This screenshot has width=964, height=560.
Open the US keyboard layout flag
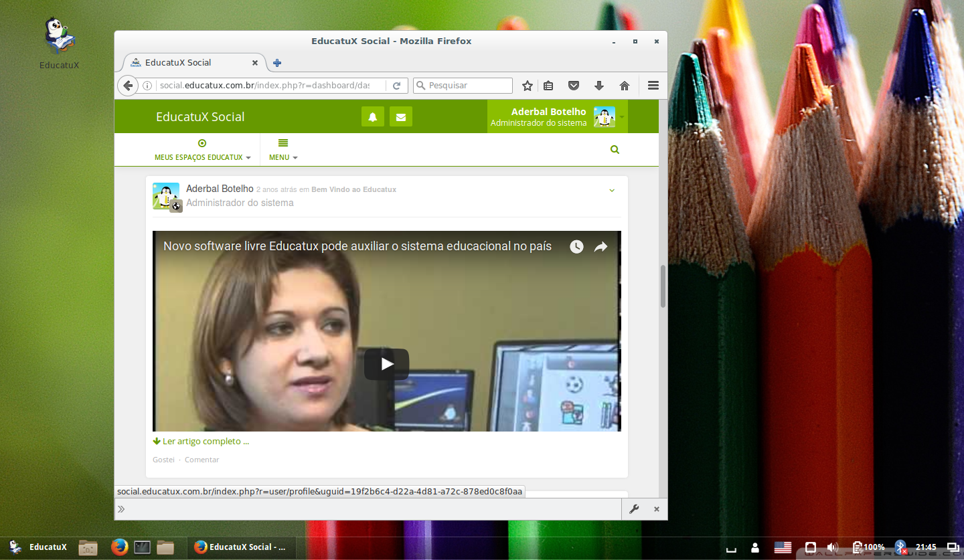pyautogui.click(x=783, y=547)
